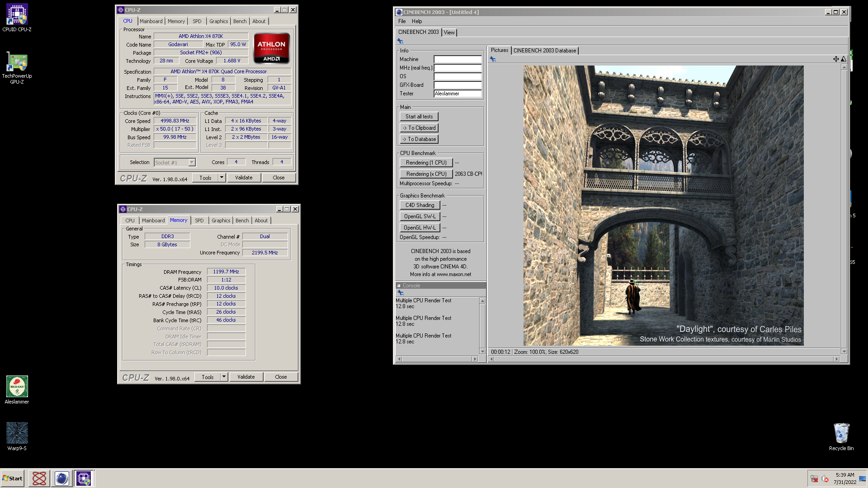Click the CPU-Z taskbar icon

(84, 478)
